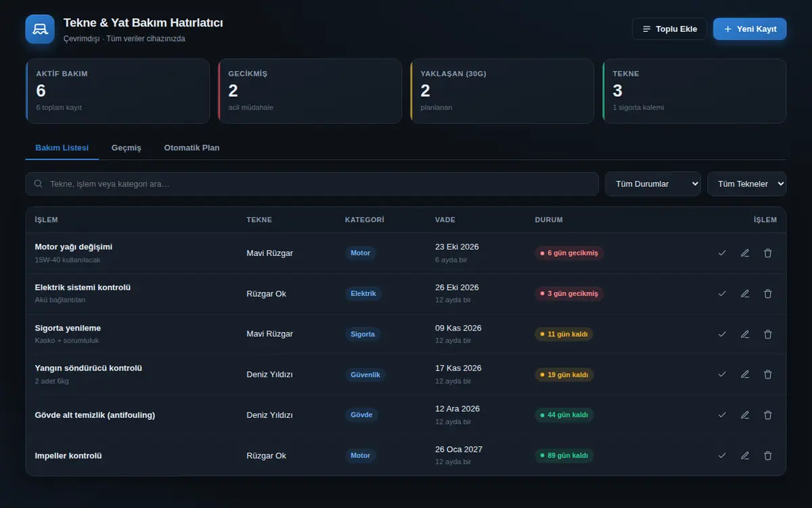Click the Gövde category tag

(361, 415)
